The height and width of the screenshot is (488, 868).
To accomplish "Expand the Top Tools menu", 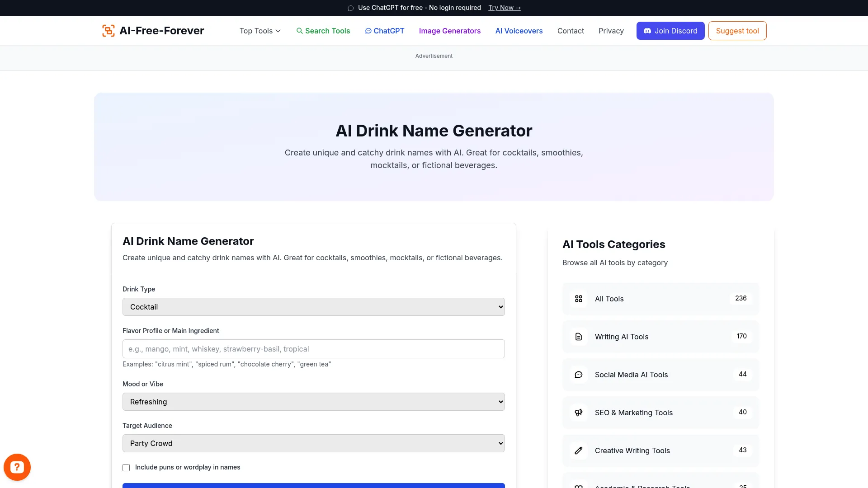I will tap(259, 31).
